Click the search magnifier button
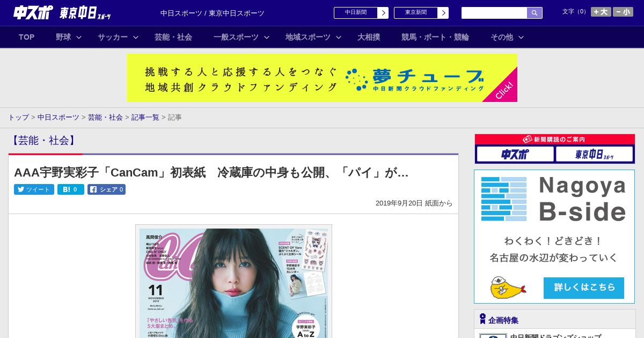Image resolution: width=644 pixels, height=338 pixels. (x=535, y=13)
